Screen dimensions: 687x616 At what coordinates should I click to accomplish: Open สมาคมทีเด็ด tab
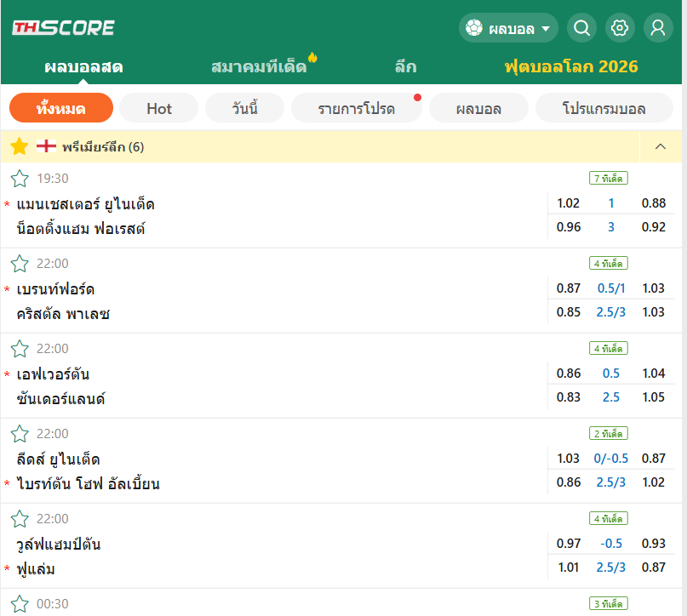259,67
